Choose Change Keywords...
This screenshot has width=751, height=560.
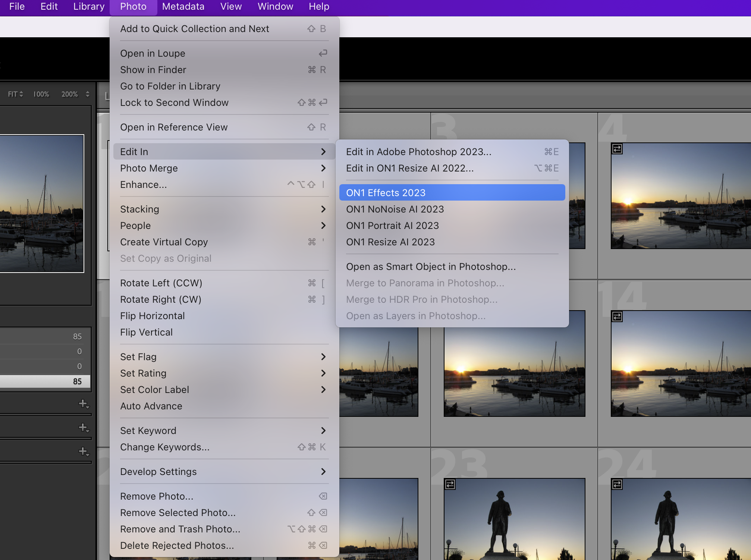[224, 447]
